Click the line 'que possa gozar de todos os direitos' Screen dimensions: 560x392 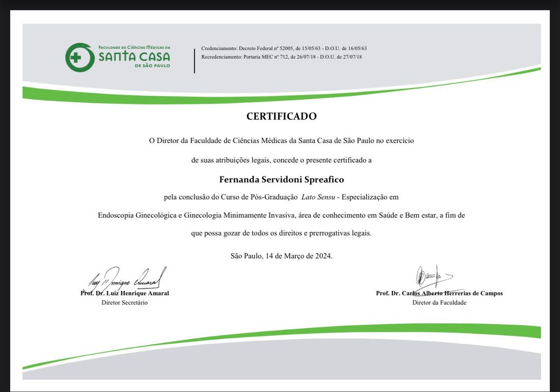pyautogui.click(x=281, y=233)
